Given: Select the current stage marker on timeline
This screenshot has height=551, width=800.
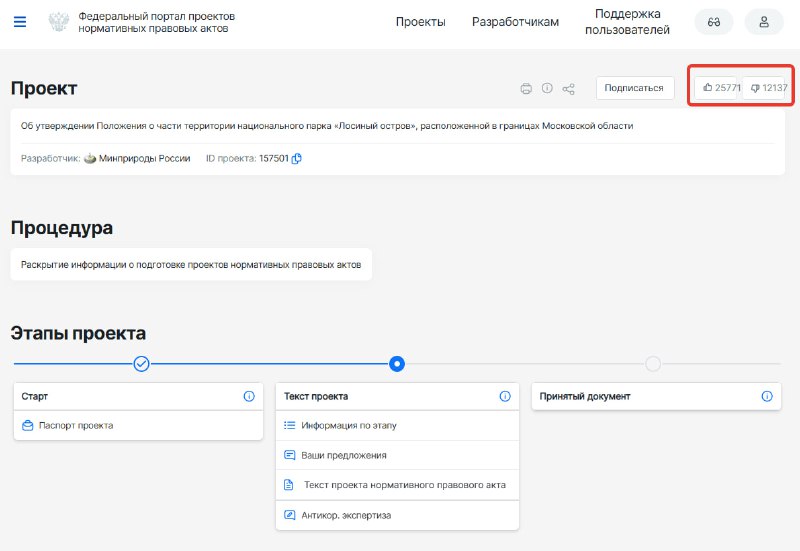Looking at the screenshot, I should [397, 364].
